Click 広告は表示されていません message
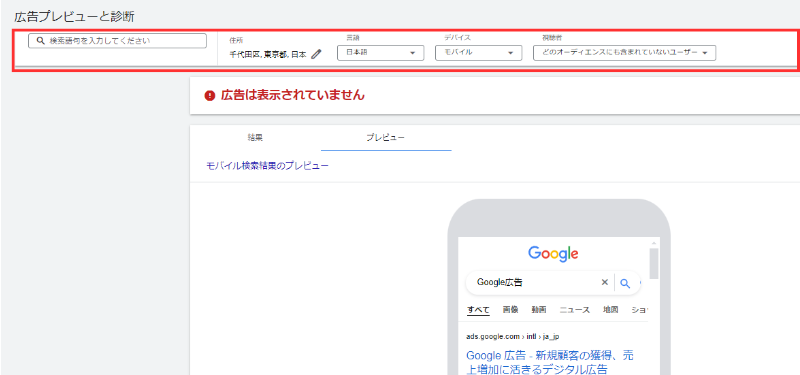The width and height of the screenshot is (800, 375). coord(293,95)
